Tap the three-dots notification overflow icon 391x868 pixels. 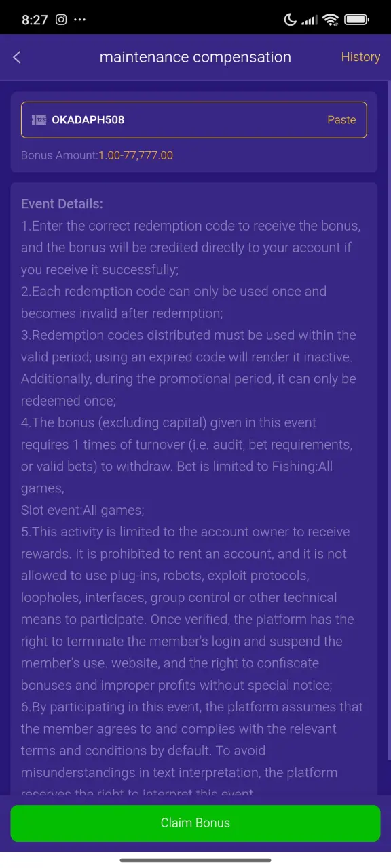click(80, 20)
